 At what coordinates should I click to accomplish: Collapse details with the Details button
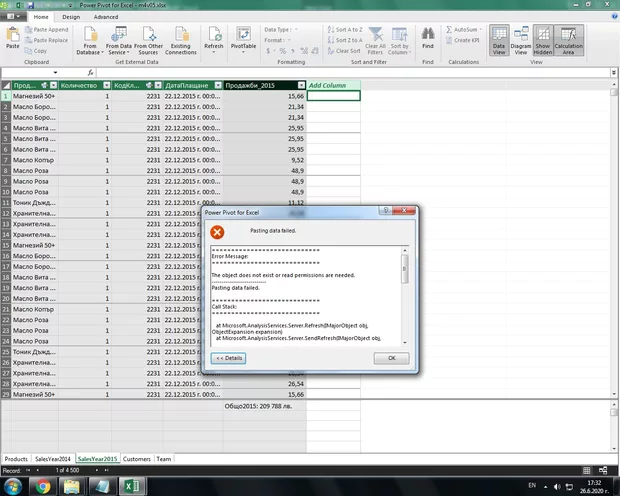[x=229, y=358]
